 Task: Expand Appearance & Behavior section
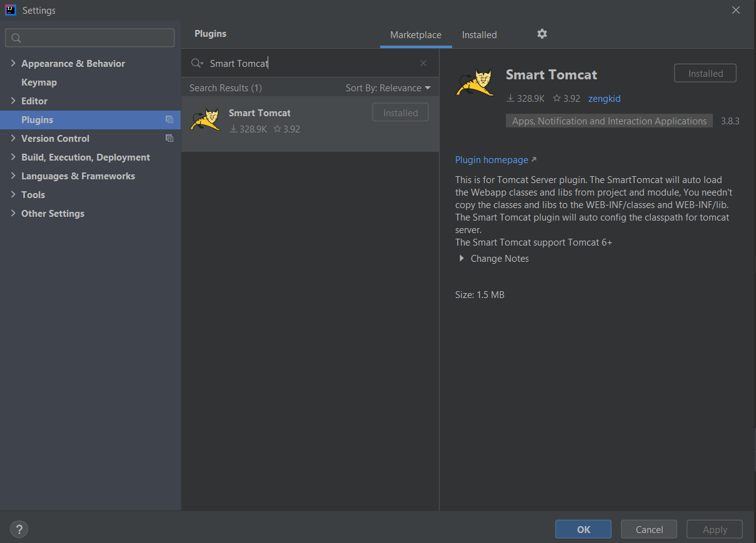(13, 63)
